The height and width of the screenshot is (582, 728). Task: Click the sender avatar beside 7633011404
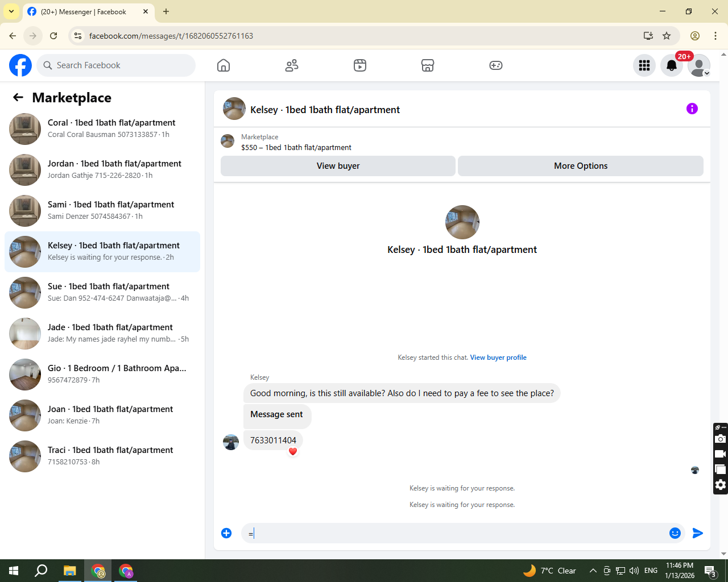pyautogui.click(x=231, y=442)
